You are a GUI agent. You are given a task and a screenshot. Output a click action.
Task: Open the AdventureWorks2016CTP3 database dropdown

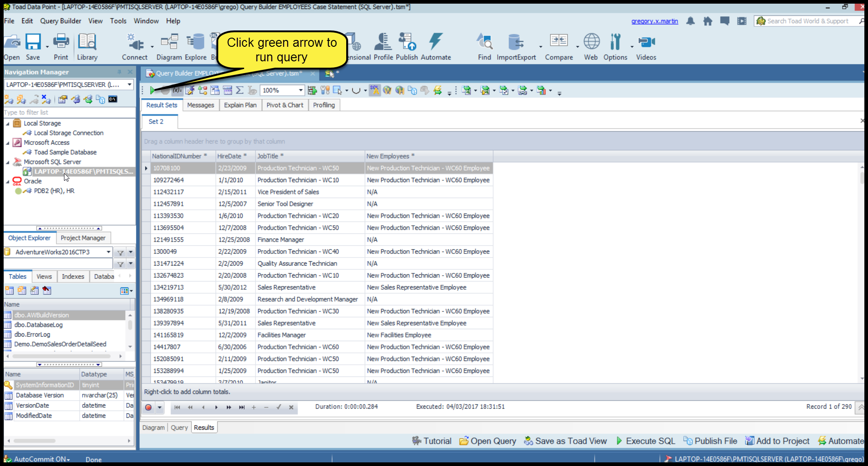coord(108,252)
